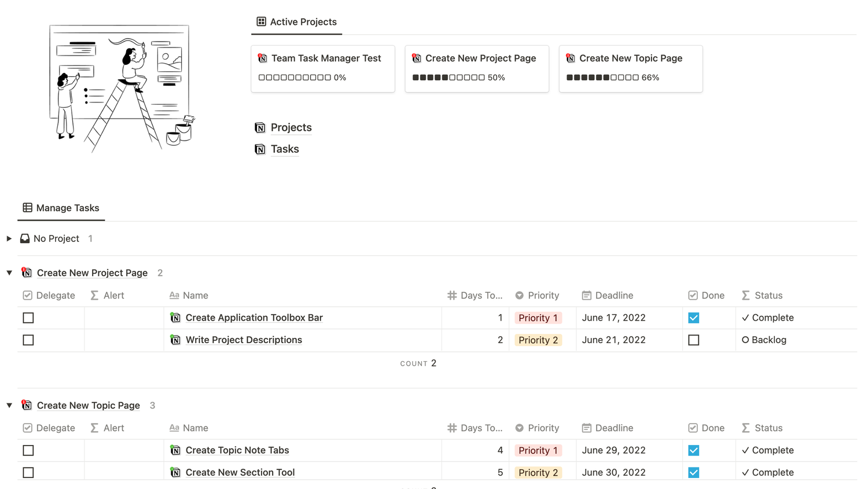Open the "Tasks" page link
This screenshot has height=489, width=868.
(x=284, y=149)
